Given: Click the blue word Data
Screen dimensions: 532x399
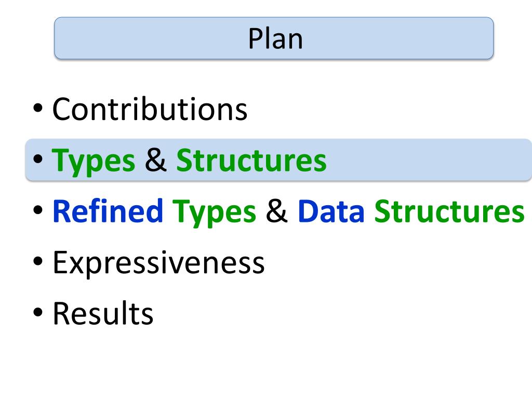Looking at the screenshot, I should point(331,211).
